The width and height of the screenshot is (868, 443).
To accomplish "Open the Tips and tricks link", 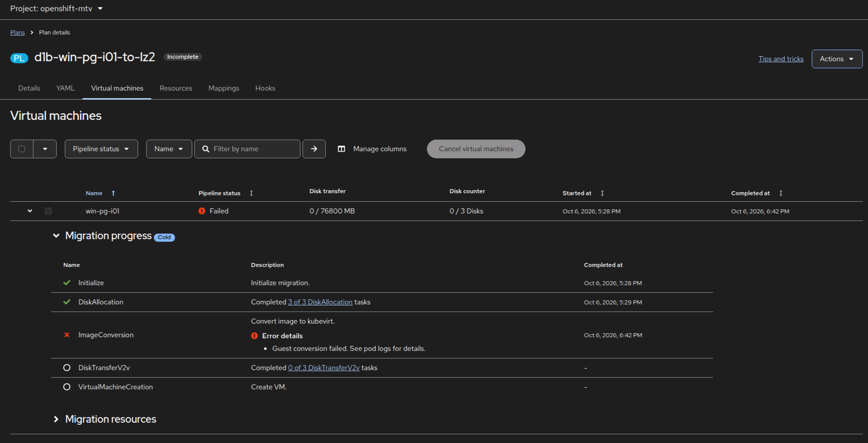I will (x=781, y=59).
